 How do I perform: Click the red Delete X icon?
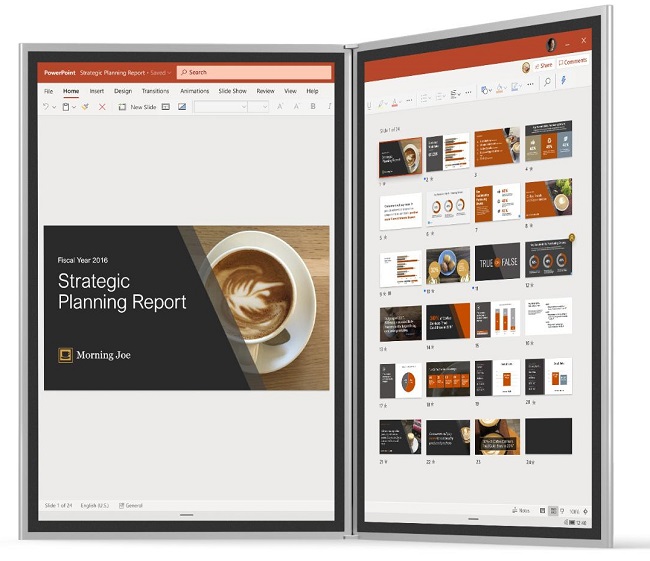102,107
